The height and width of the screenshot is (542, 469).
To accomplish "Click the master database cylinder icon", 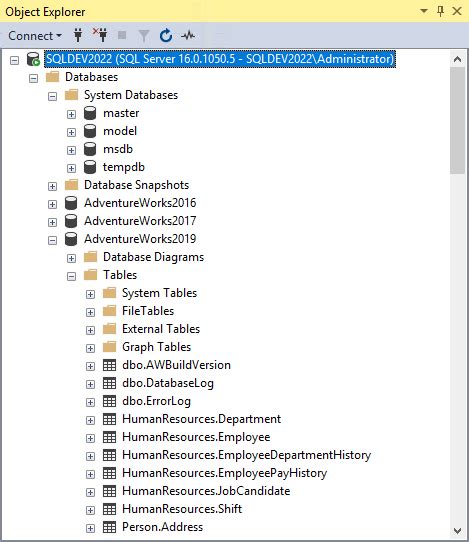I will click(x=90, y=113).
